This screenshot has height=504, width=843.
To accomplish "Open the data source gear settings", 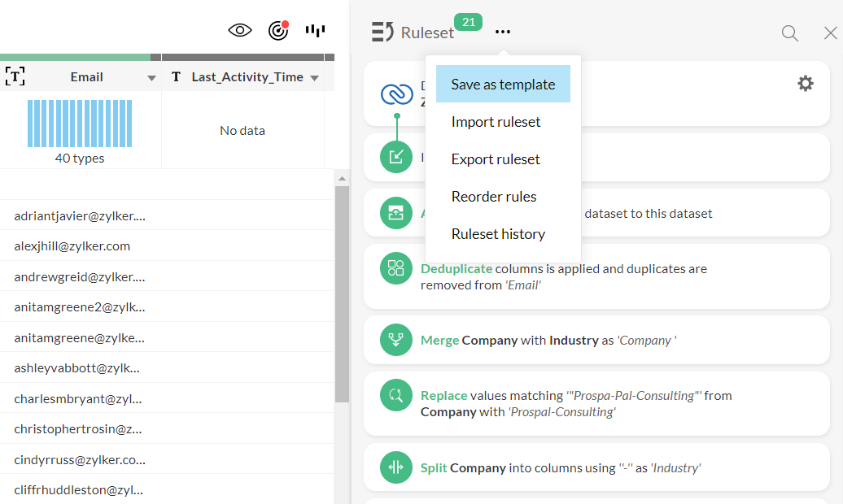I will pos(806,83).
